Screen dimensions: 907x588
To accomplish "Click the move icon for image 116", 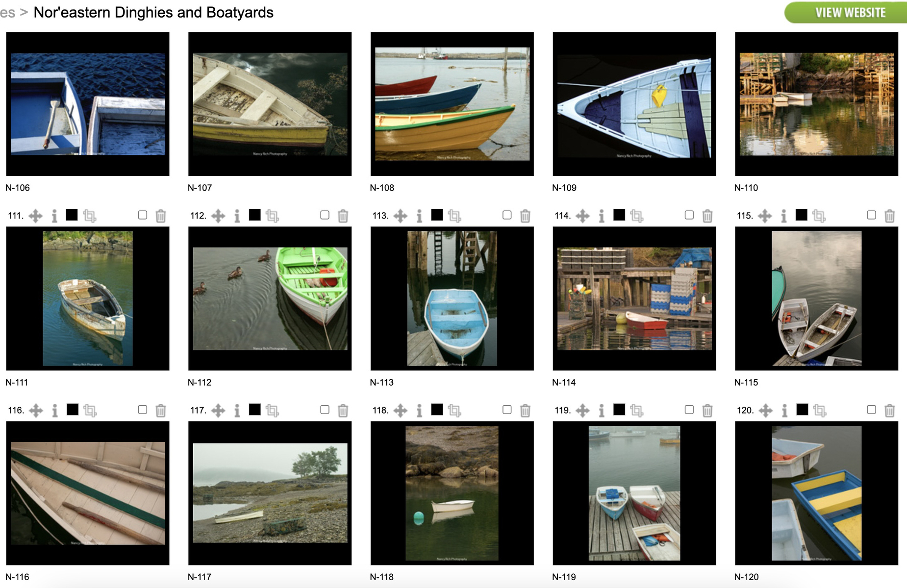I will (x=36, y=410).
